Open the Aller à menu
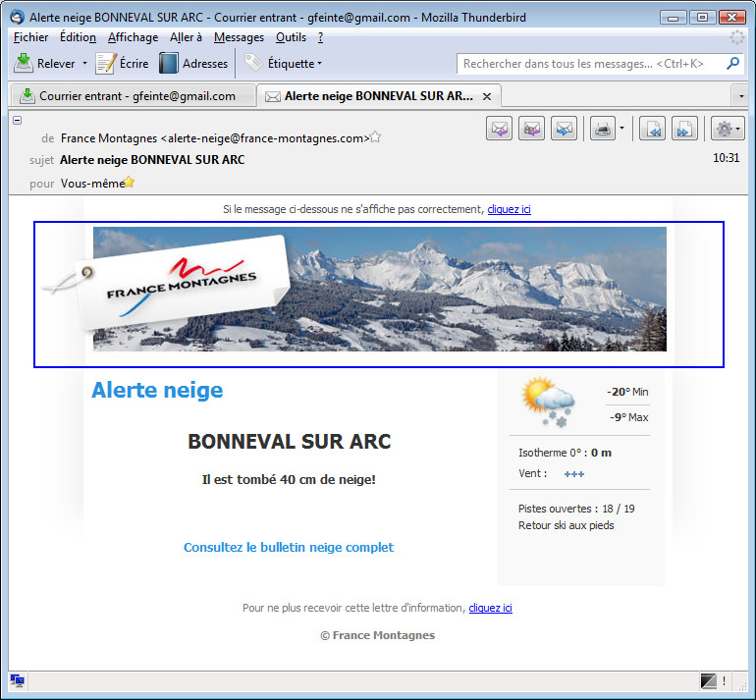756x700 pixels. pos(186,37)
